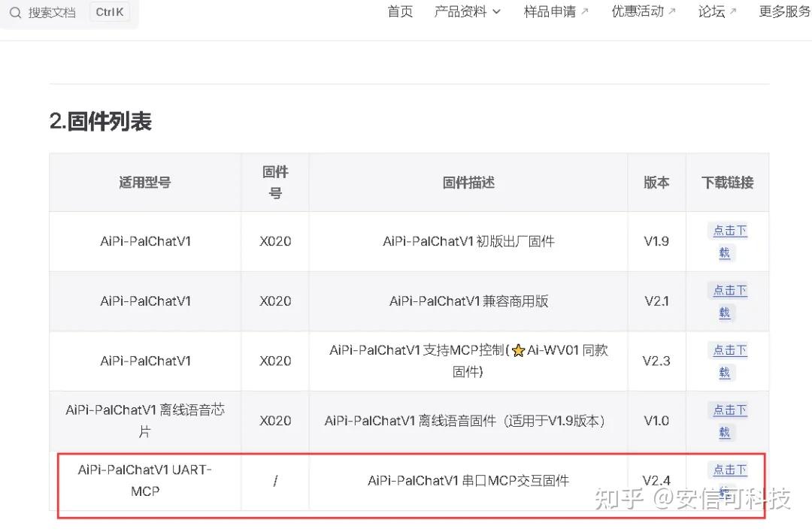Open the 样品申请 navigation link
Image resolution: width=812 pixels, height=532 pixels.
point(556,11)
